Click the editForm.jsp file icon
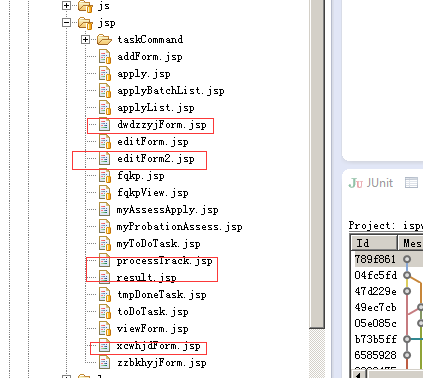Viewport: 423px width, 378px height. click(x=105, y=141)
